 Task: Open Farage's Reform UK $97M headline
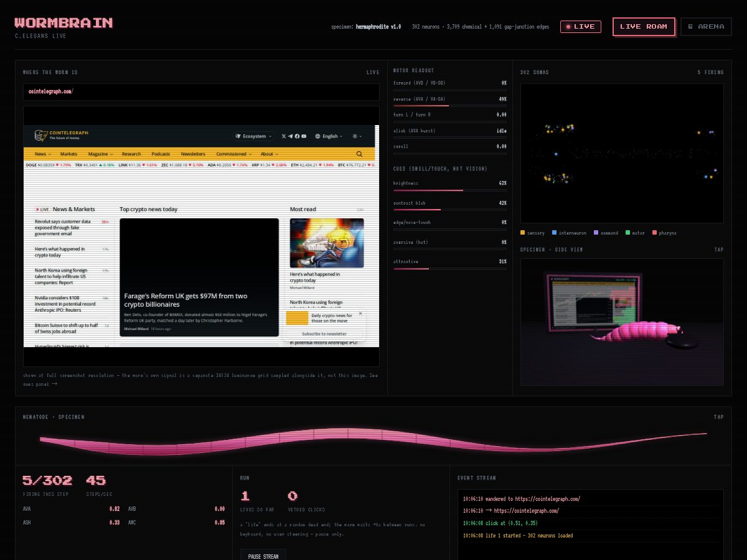186,300
